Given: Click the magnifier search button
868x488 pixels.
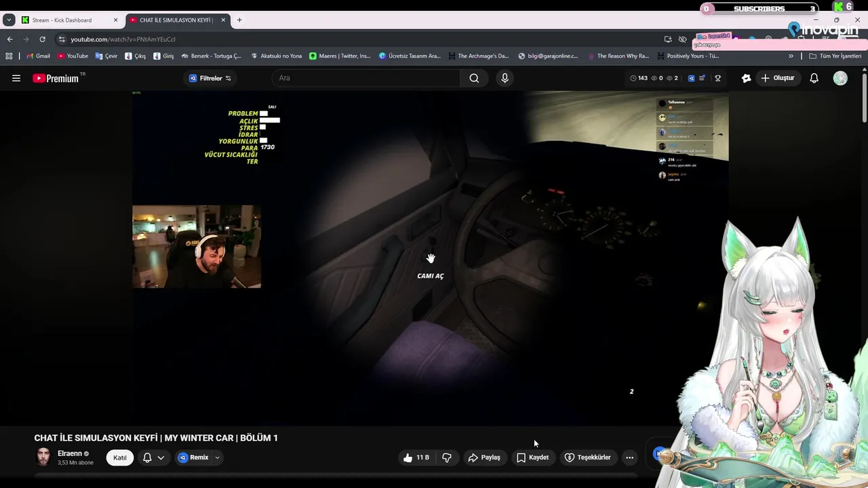Looking at the screenshot, I should [474, 78].
